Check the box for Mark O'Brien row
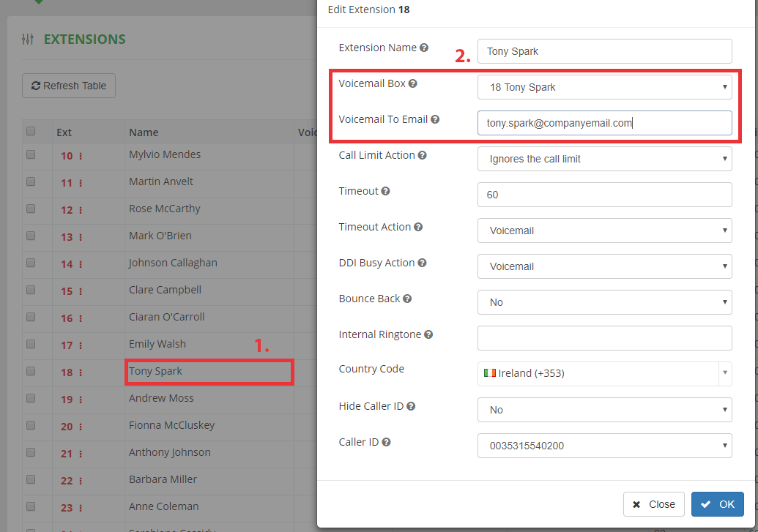 31,236
